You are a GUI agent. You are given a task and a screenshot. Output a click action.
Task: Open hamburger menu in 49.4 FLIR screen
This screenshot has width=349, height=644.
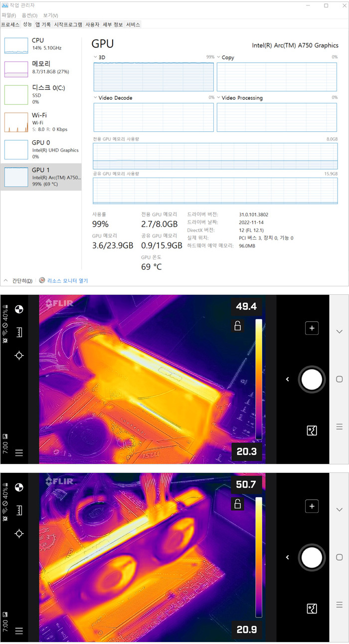(19, 453)
